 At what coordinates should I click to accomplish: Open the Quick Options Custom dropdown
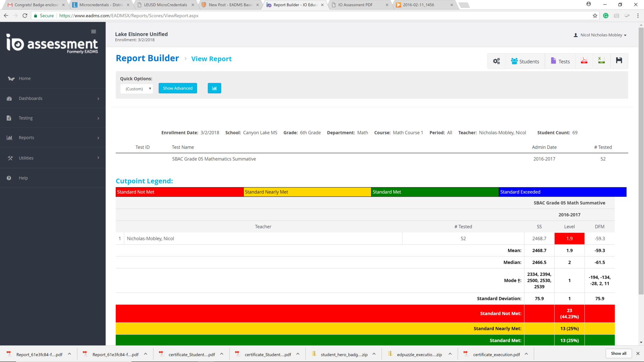click(137, 89)
